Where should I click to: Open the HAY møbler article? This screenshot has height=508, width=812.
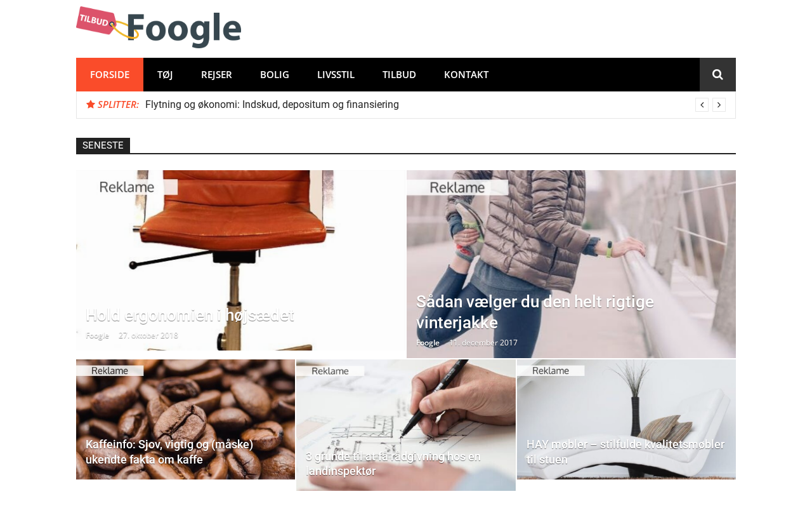tap(625, 451)
